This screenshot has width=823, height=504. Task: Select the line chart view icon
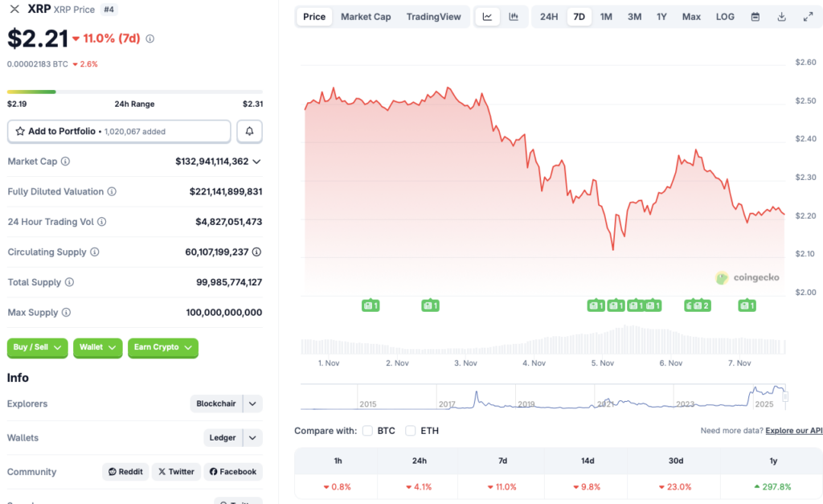[x=487, y=16]
